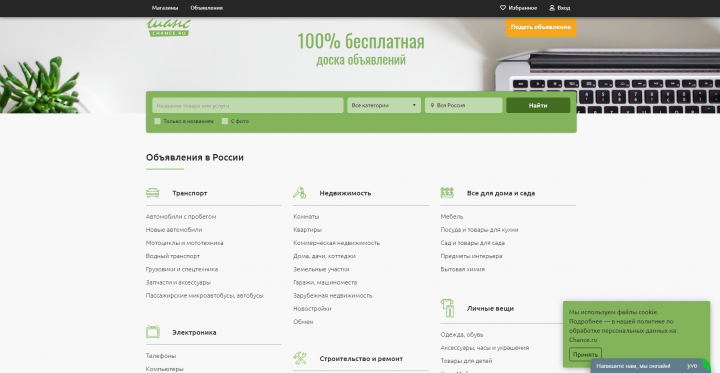720x373 pixels.
Task: Open the Транспорт category heading
Action: click(x=190, y=193)
